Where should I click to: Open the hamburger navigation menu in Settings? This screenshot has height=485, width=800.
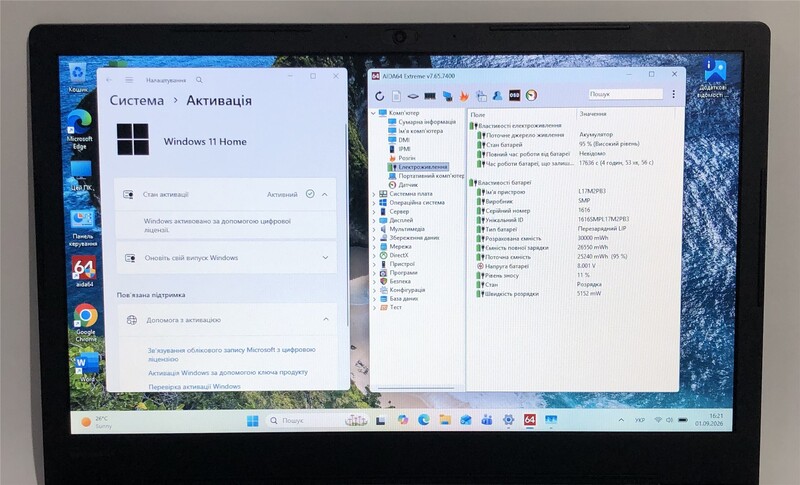pos(129,80)
